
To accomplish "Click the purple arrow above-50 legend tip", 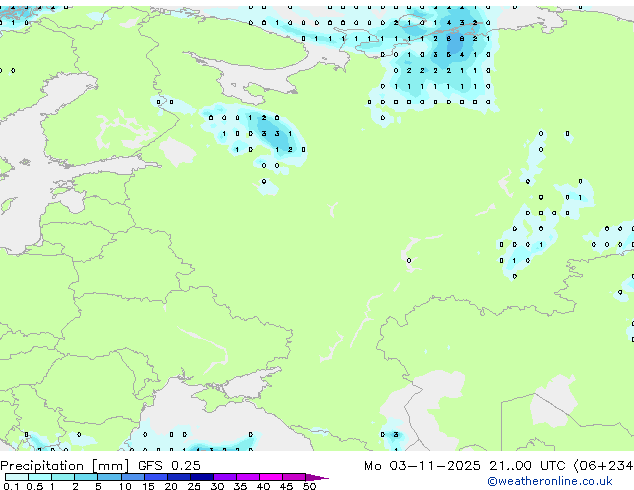I will click(317, 477).
